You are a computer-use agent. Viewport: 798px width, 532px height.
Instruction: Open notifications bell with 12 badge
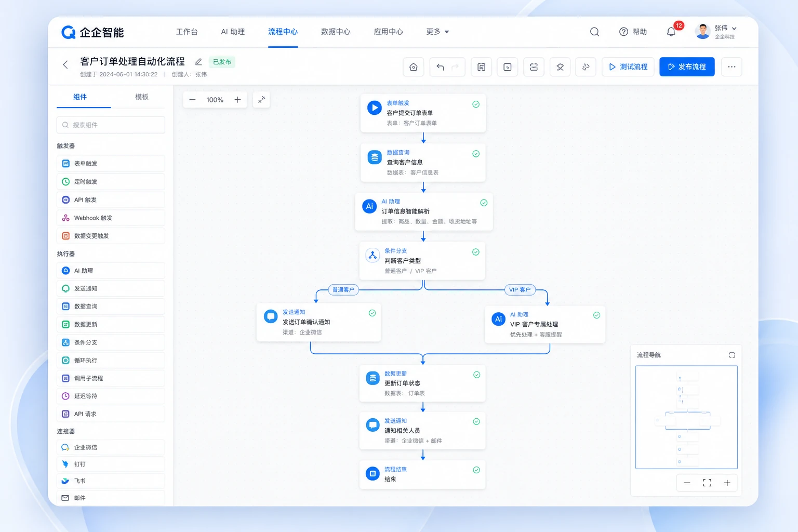pyautogui.click(x=671, y=32)
